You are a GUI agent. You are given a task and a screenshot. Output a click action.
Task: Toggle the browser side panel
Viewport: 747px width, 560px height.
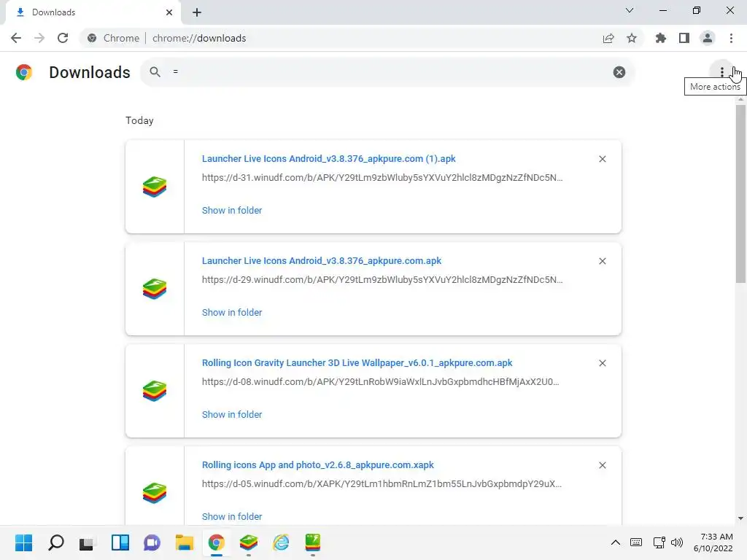684,38
